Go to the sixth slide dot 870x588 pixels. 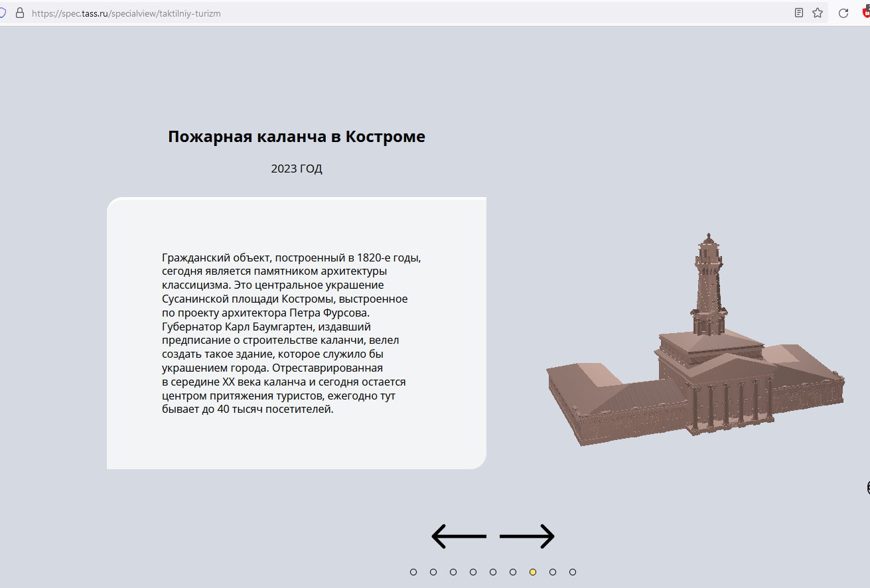513,572
